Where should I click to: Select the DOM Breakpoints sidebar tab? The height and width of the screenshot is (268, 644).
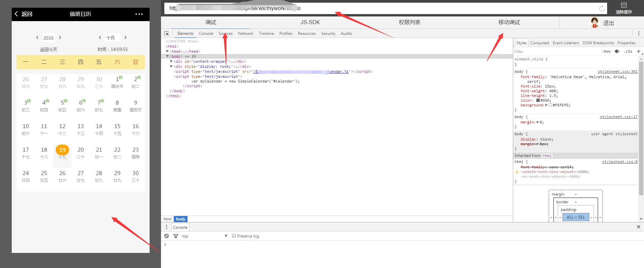598,43
